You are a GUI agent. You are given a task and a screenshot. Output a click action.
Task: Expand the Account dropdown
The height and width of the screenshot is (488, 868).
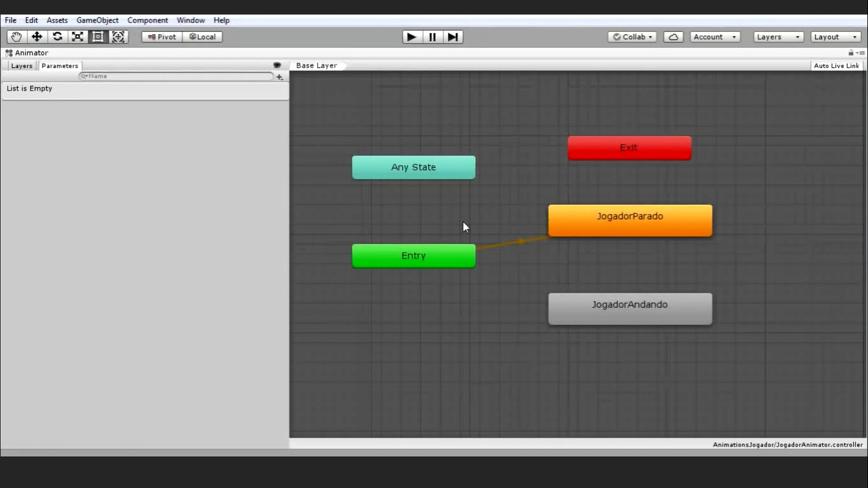point(715,37)
